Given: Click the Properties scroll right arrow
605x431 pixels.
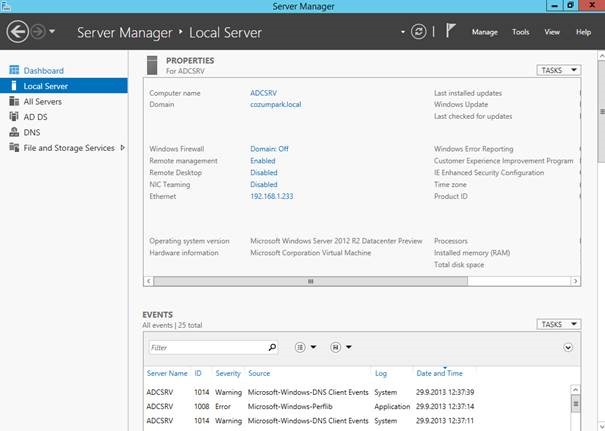Looking at the screenshot, I should coord(575,281).
